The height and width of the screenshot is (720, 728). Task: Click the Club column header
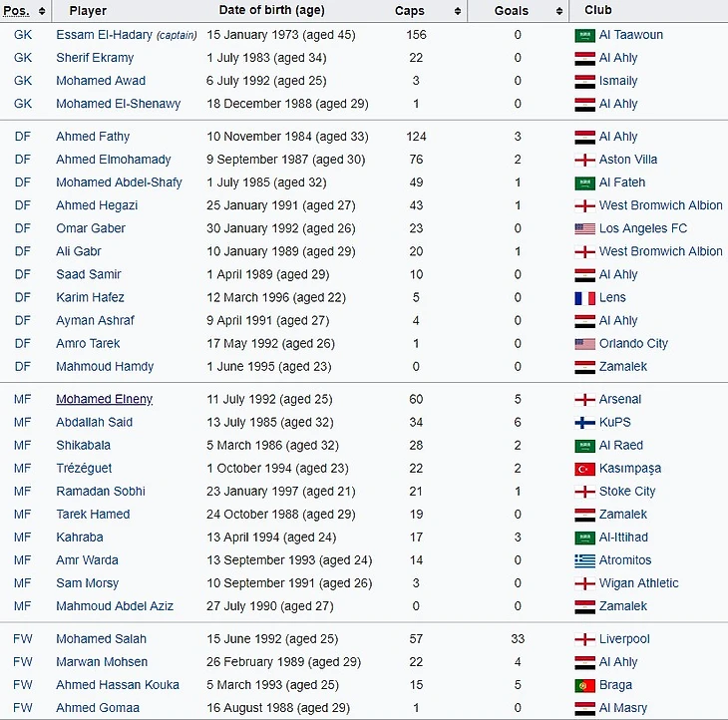pyautogui.click(x=598, y=11)
